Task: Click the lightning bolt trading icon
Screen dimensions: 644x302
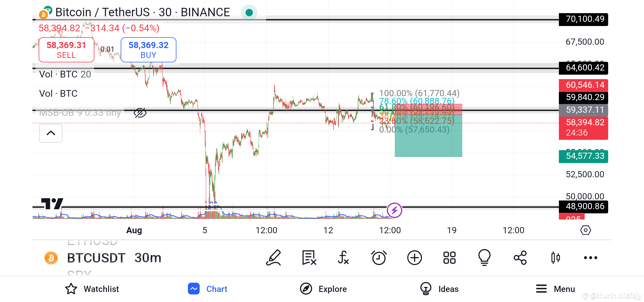Action: 395,210
